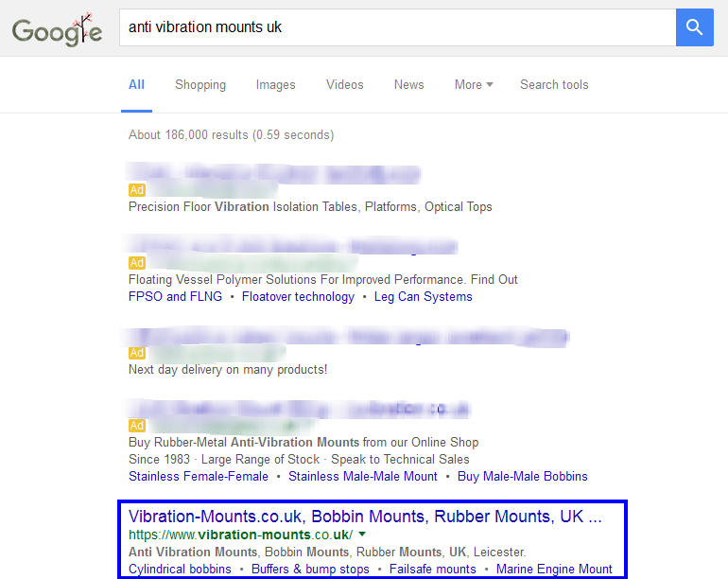728x579 pixels.
Task: Go to Google home via logo
Action: pos(57,30)
